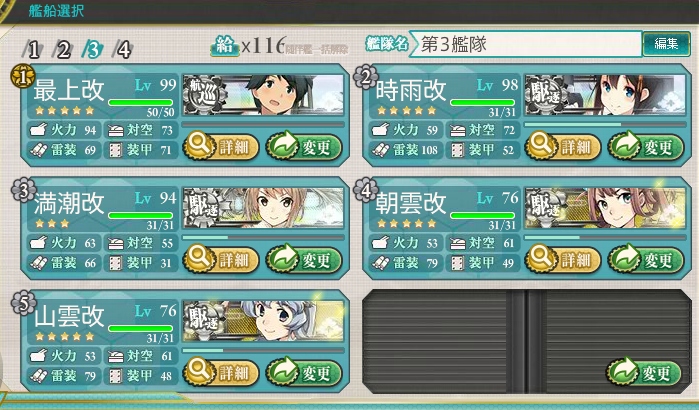699x410 pixels.
Task: Switch to fleet tab 2
Action: coord(63,49)
